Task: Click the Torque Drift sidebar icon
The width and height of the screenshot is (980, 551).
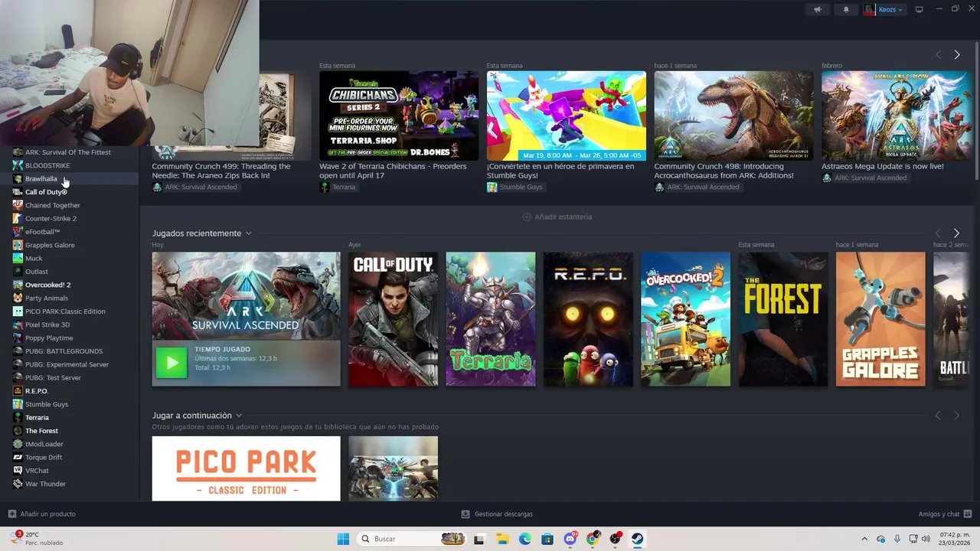Action: pyautogui.click(x=18, y=457)
